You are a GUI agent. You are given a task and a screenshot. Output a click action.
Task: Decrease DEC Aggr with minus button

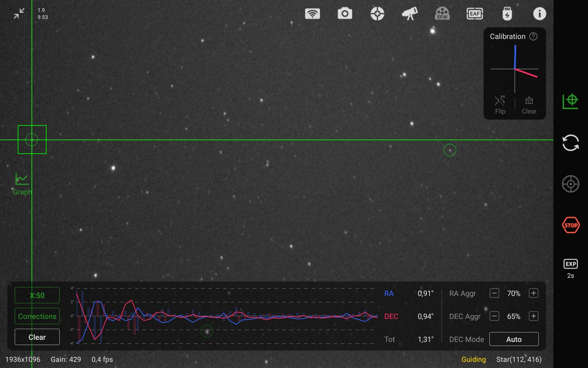tap(494, 316)
